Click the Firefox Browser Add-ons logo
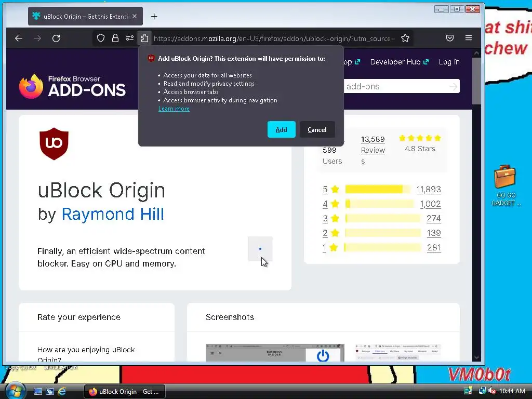Screen dimensions: 532x399 click(x=72, y=87)
